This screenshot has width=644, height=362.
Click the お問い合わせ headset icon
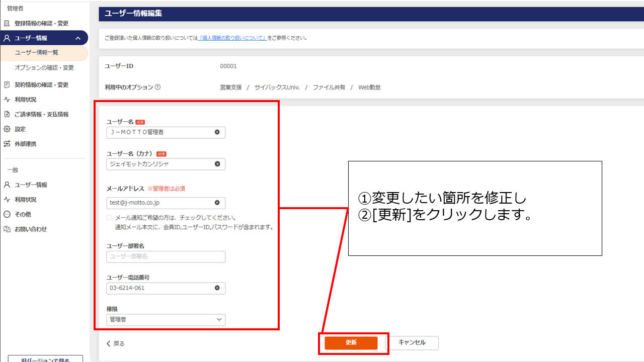click(x=7, y=229)
